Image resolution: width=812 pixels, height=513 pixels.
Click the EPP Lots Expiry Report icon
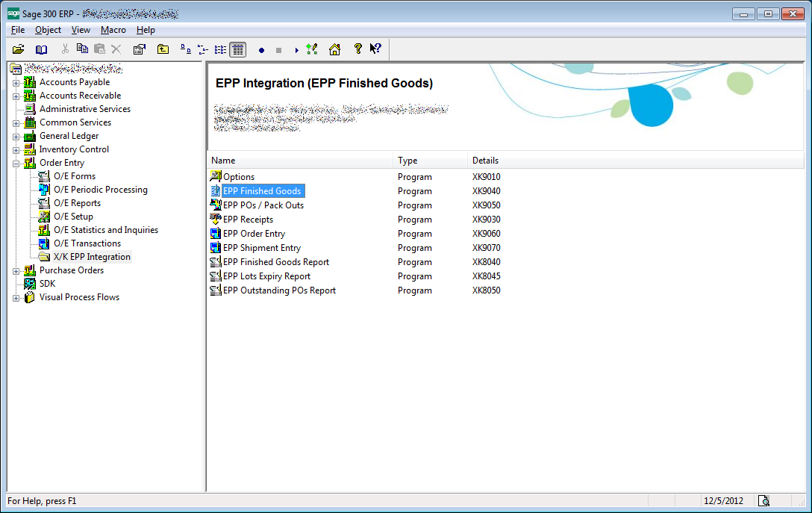[216, 276]
